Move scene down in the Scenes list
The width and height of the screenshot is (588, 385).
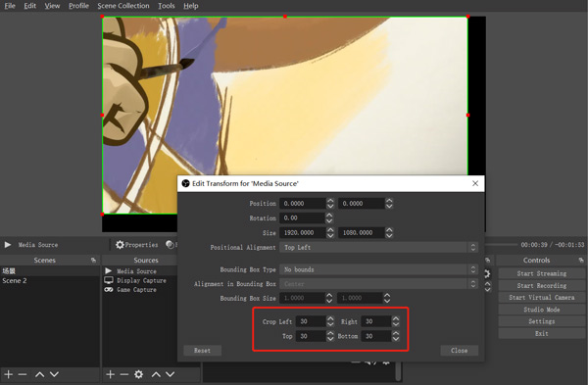coord(54,374)
